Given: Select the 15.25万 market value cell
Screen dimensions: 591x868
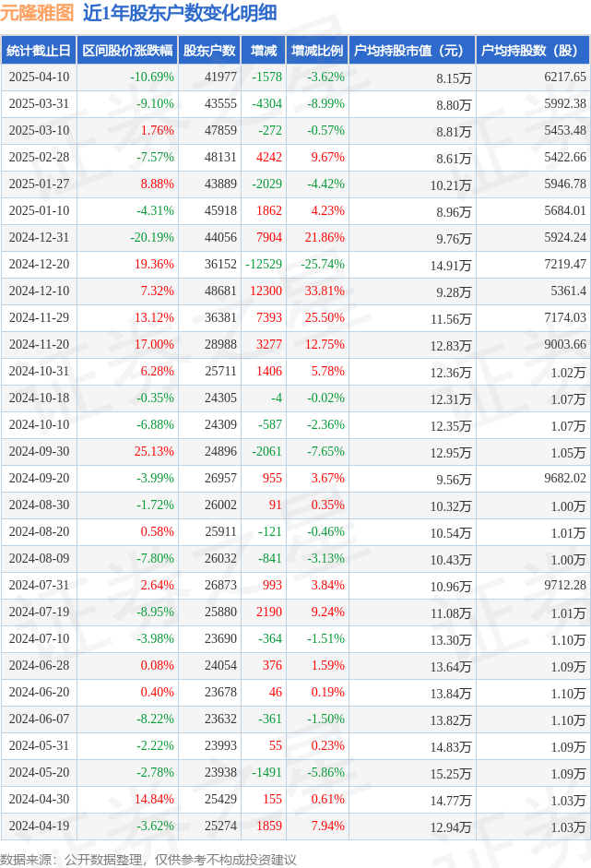Looking at the screenshot, I should (451, 774).
